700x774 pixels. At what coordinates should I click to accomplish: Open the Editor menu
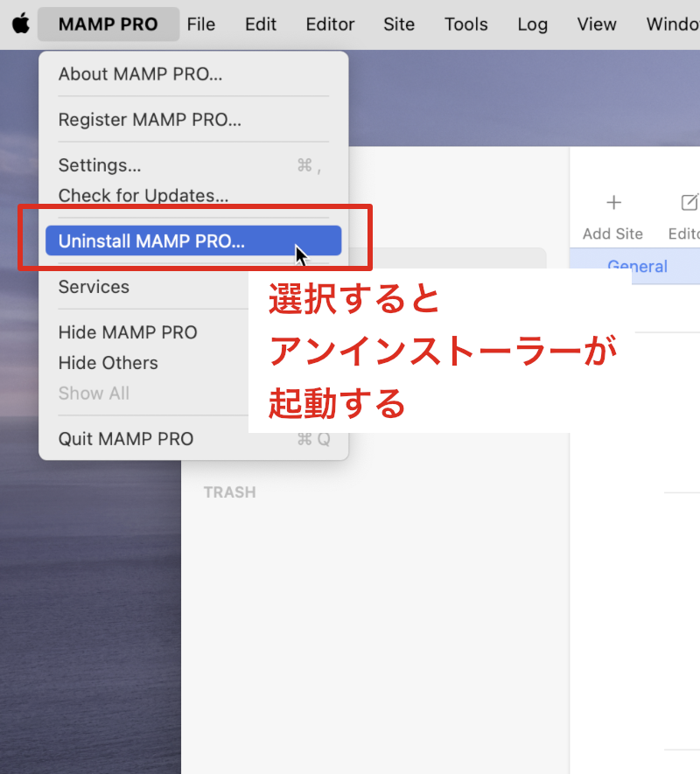[330, 24]
